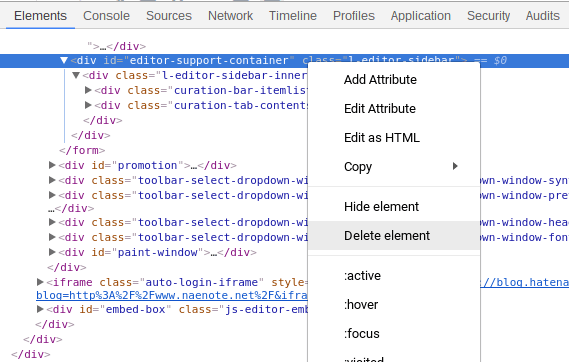Open the Console tab

coord(106,16)
